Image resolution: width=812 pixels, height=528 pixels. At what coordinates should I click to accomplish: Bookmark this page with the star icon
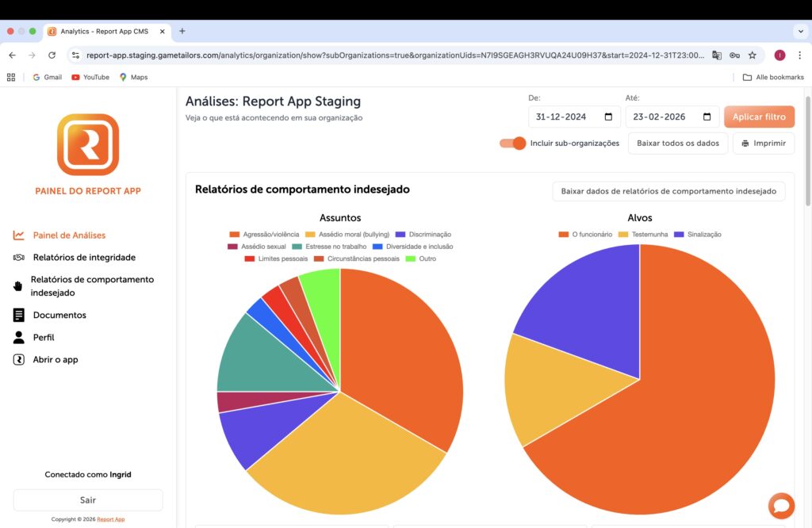[753, 55]
